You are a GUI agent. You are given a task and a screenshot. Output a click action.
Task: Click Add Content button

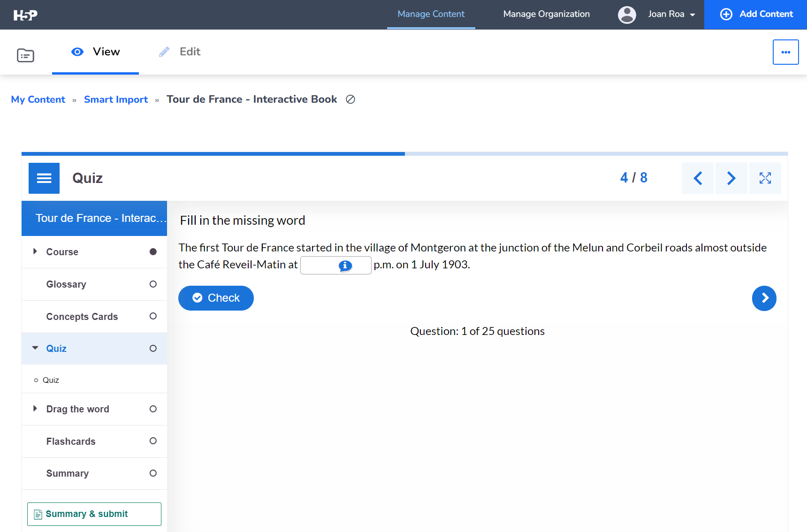coord(756,15)
